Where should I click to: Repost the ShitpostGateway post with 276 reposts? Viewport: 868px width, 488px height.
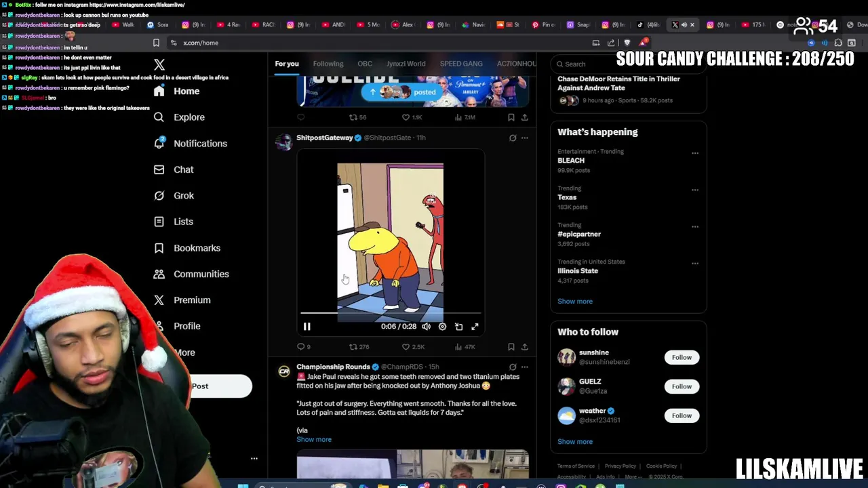pyautogui.click(x=359, y=347)
